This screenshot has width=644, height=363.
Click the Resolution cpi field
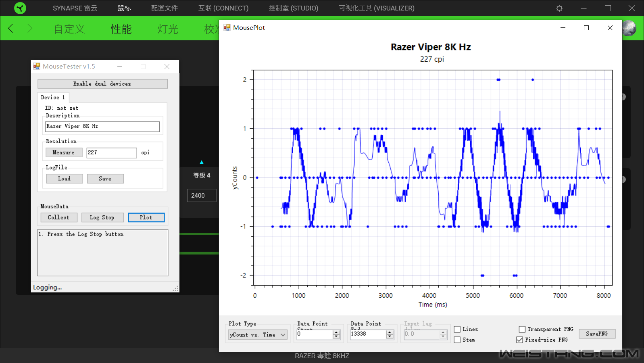click(x=112, y=152)
